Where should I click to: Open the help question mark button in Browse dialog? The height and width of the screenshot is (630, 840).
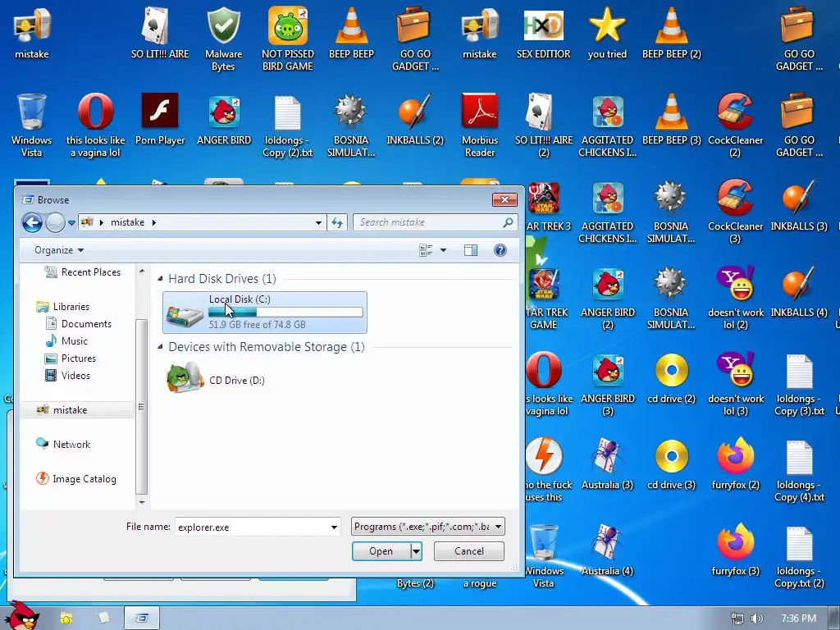[x=500, y=250]
